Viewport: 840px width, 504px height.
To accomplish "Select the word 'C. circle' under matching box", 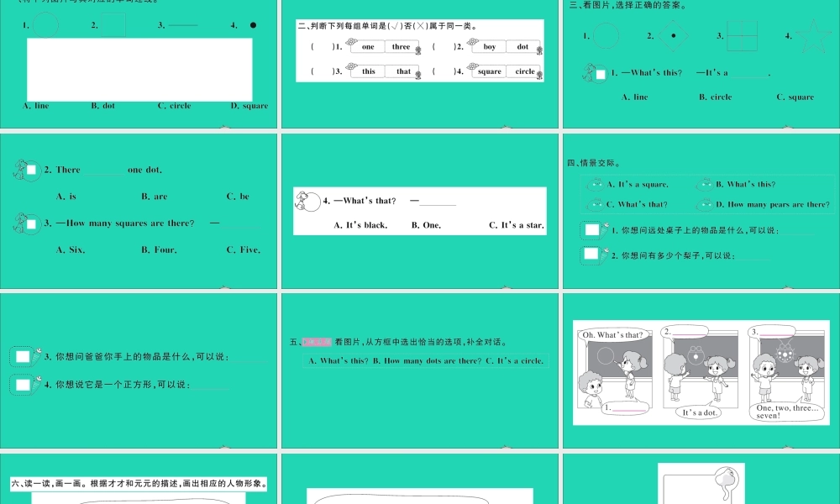I will pos(175,106).
